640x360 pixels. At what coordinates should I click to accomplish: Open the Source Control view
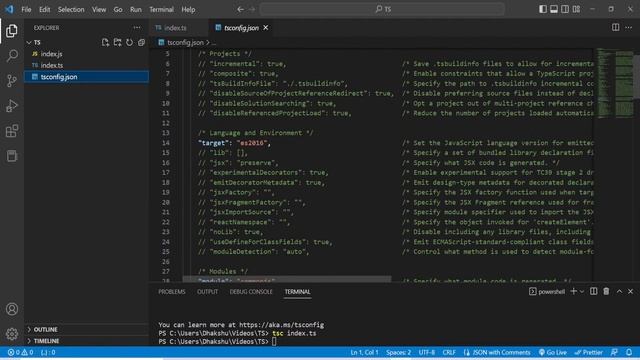pyautogui.click(x=12, y=81)
